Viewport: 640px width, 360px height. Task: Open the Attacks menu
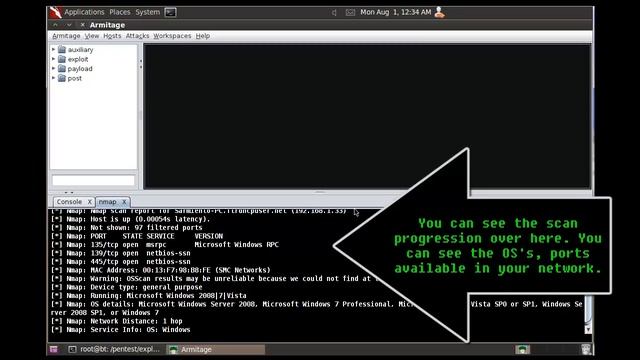(137, 36)
